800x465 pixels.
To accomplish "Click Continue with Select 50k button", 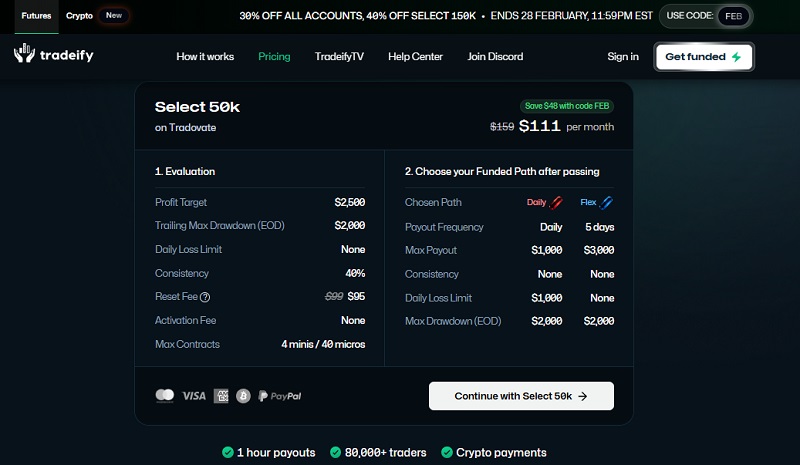I will click(x=521, y=396).
